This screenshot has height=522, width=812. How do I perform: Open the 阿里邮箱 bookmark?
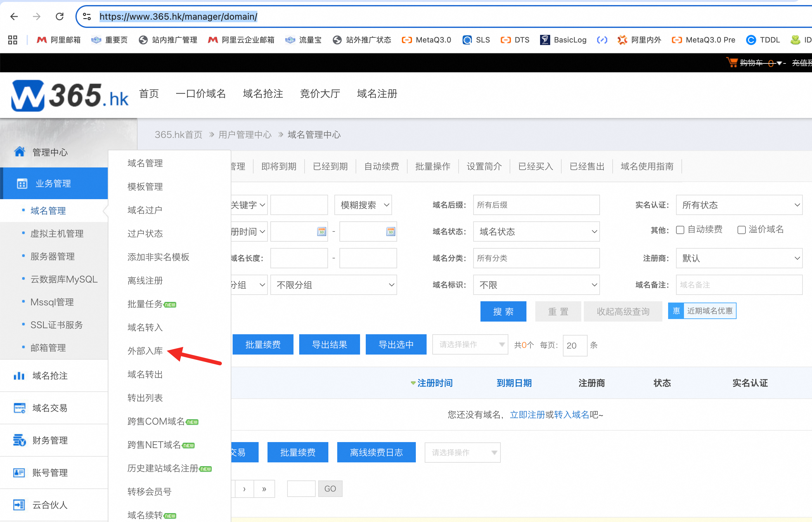click(x=59, y=40)
